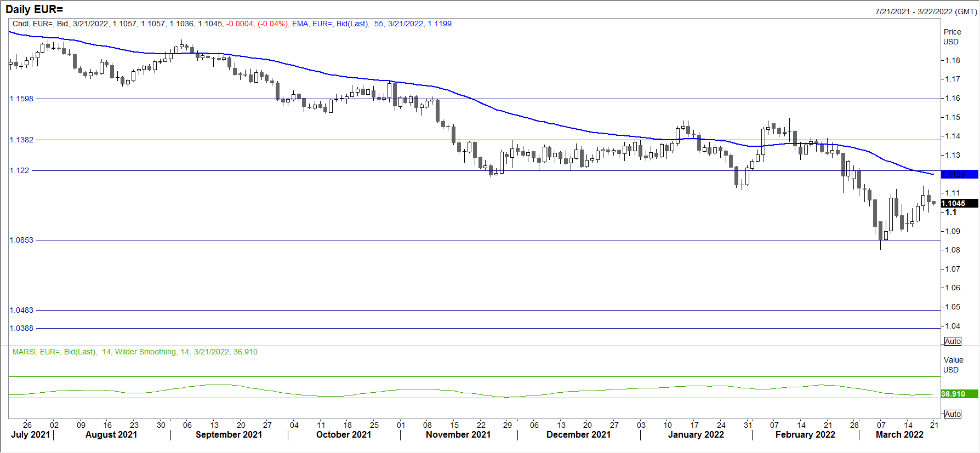Click the 28 date tick on time axis
The width and height of the screenshot is (980, 453).
coord(854,425)
